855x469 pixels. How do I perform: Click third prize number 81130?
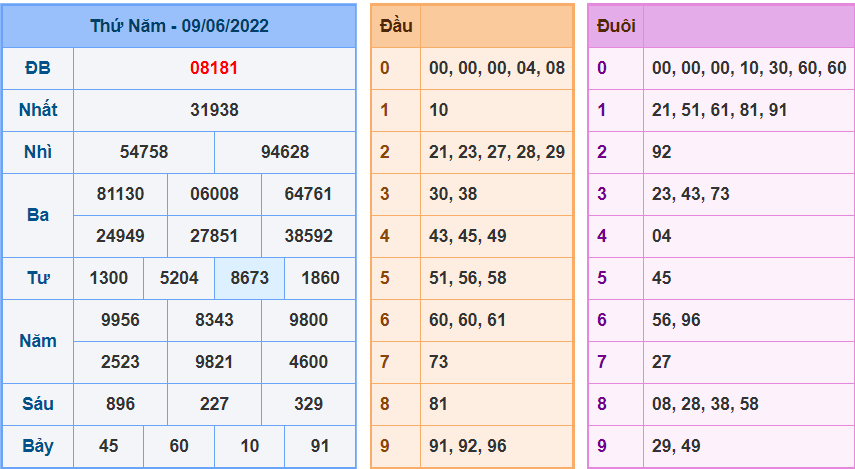[x=121, y=194]
